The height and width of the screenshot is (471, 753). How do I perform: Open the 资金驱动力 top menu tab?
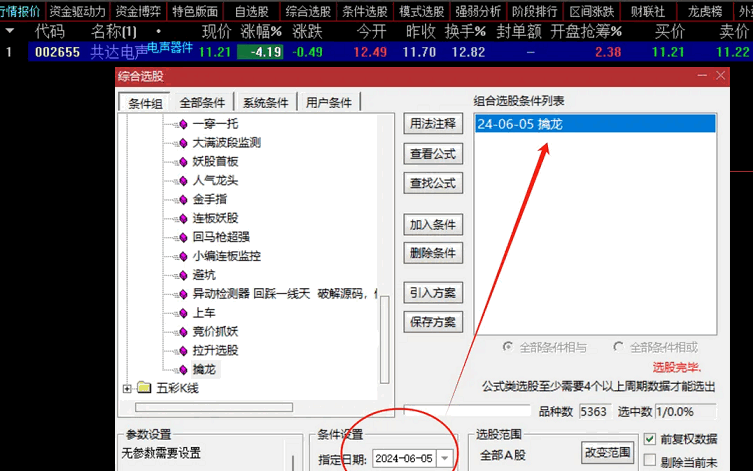coord(77,11)
